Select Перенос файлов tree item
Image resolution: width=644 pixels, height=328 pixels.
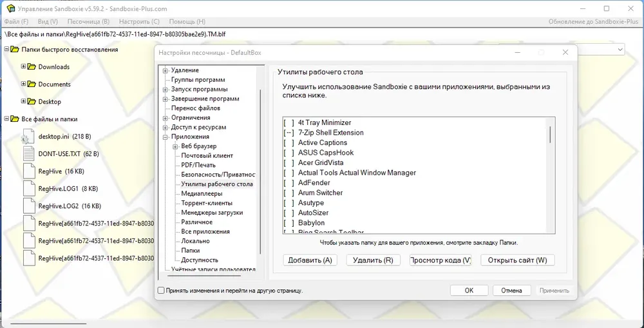(x=196, y=108)
